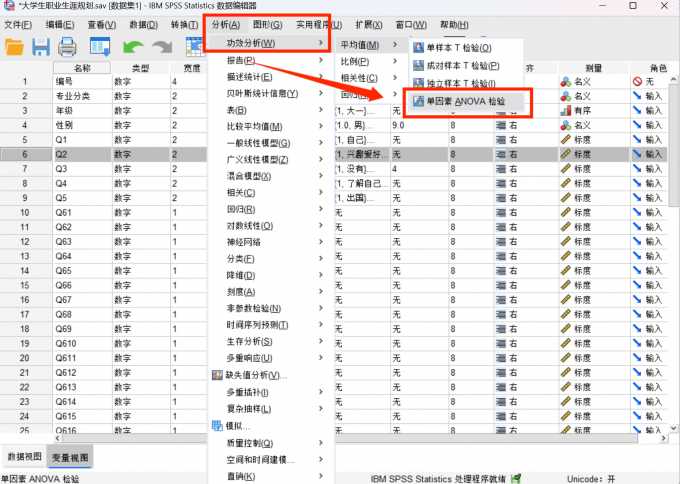
Task: Click the SPSS app icon in title bar
Action: pos(9,6)
